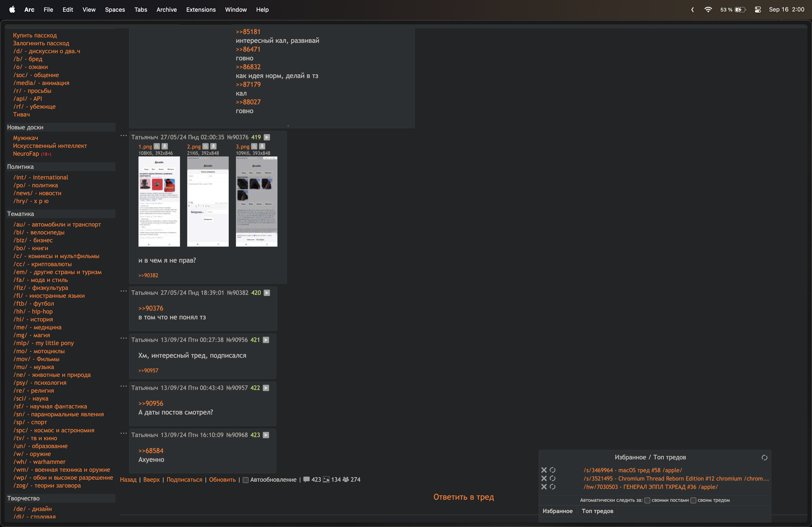The height and width of the screenshot is (527, 812).
Task: Refresh the Chromium Thread Reborn favorite entry
Action: pyautogui.click(x=553, y=479)
